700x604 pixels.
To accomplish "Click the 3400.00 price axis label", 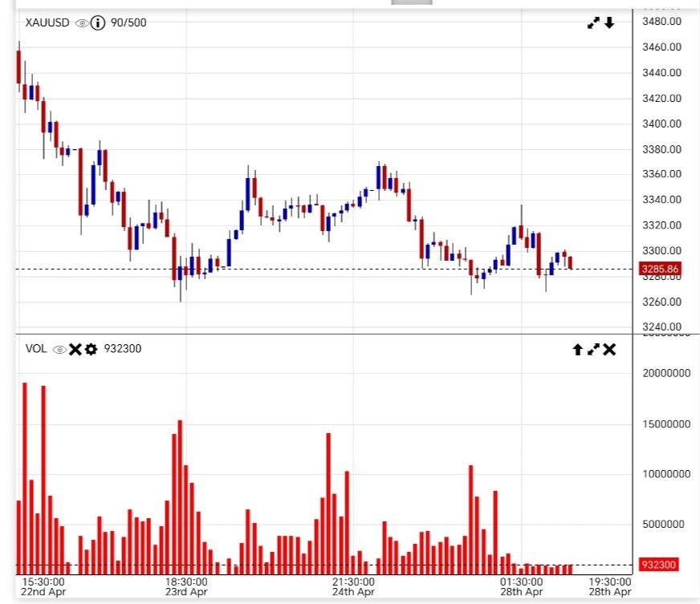I will coord(662,124).
